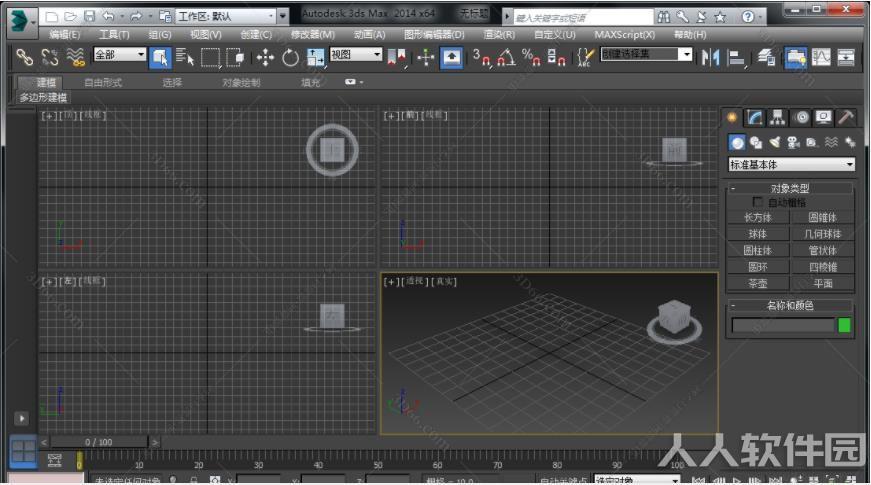871x485 pixels.
Task: Toggle Window/Crossing selection icon
Action: pos(235,57)
